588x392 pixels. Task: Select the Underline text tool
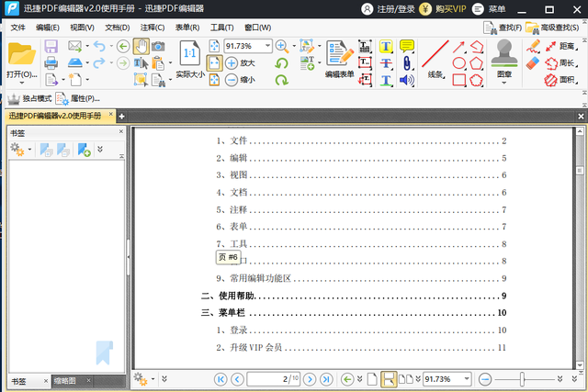386,80
